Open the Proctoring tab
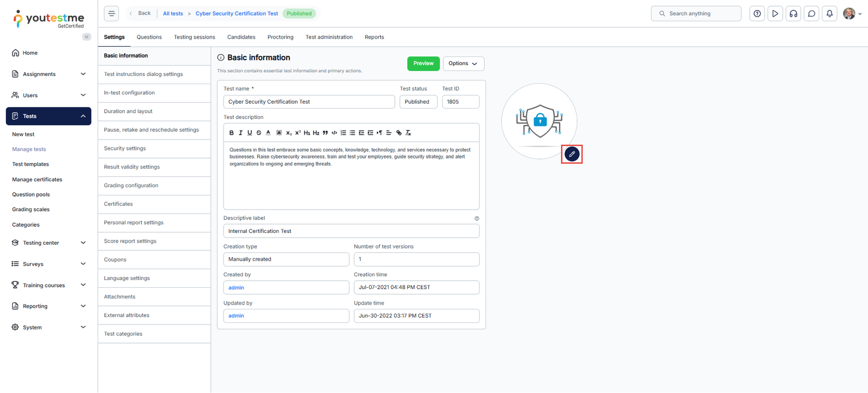Viewport: 868px width, 393px height. 280,37
